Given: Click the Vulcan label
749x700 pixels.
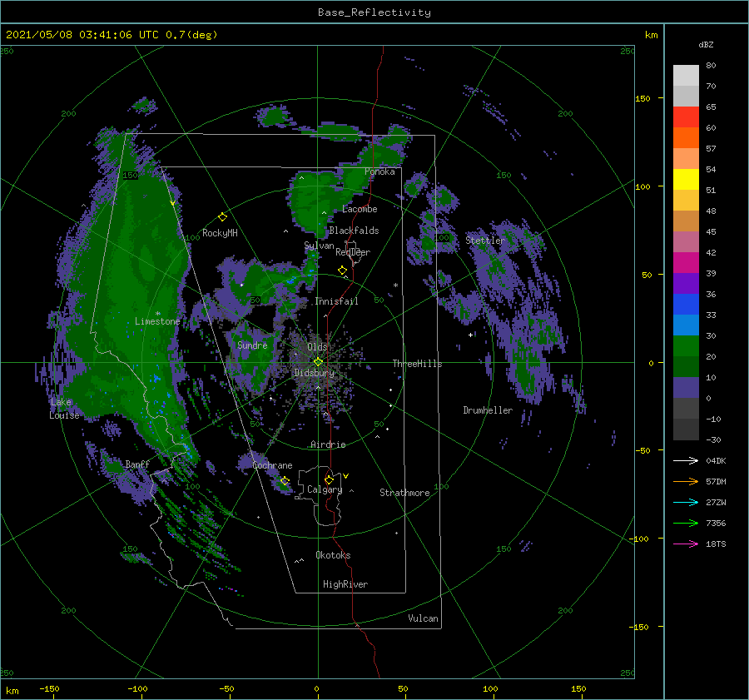Looking at the screenshot, I should coord(424,618).
